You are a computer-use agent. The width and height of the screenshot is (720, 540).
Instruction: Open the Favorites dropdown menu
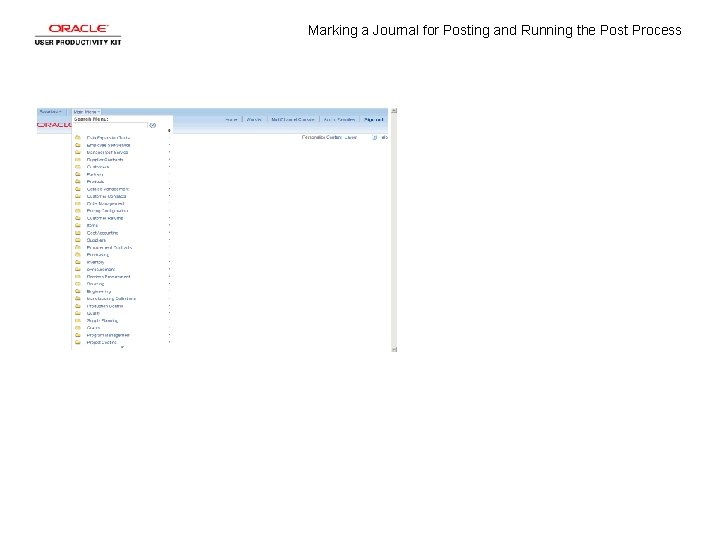click(51, 112)
